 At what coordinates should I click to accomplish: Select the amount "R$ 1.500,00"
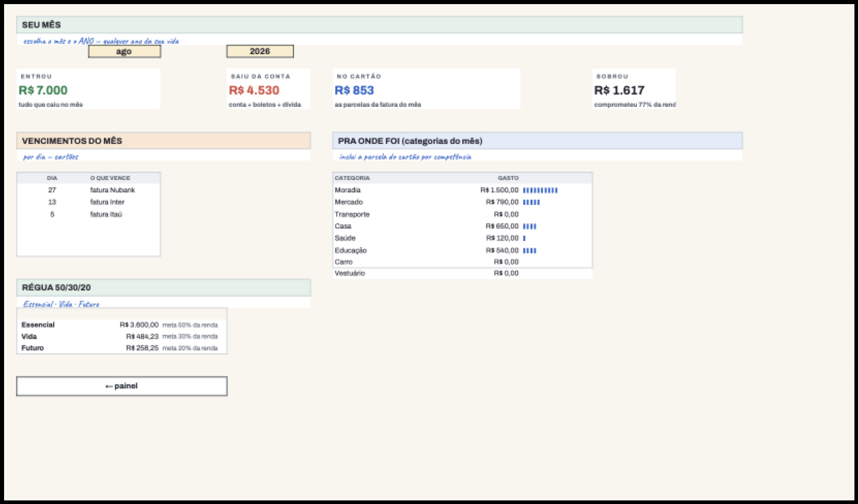(499, 190)
